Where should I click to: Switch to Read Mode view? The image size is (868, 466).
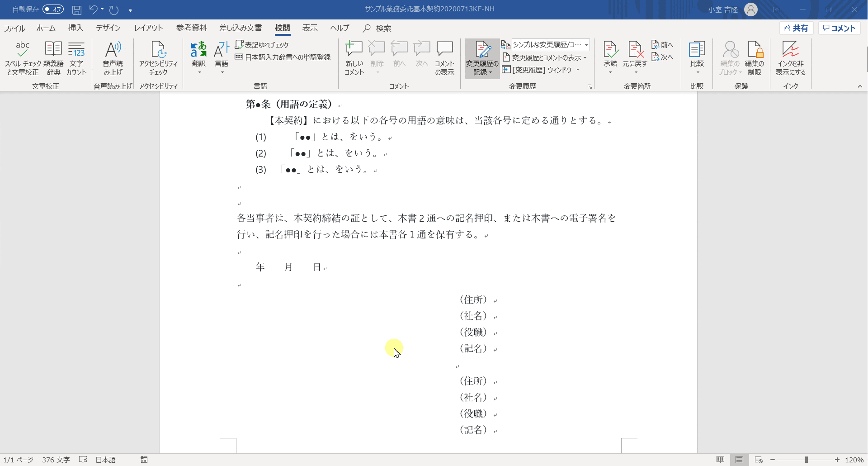pyautogui.click(x=721, y=460)
